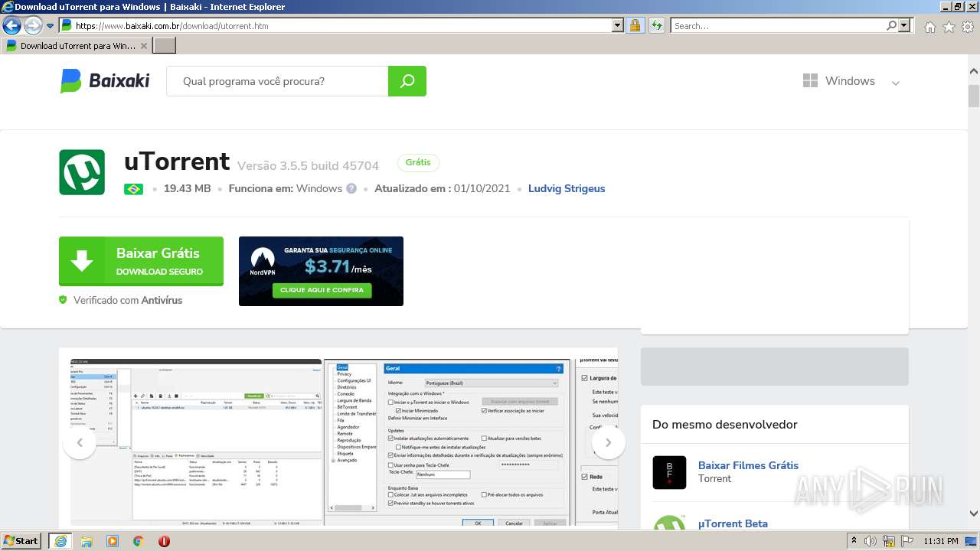Open the Baixar Filmes Grátis link
Image resolution: width=980 pixels, height=551 pixels.
pyautogui.click(x=748, y=465)
